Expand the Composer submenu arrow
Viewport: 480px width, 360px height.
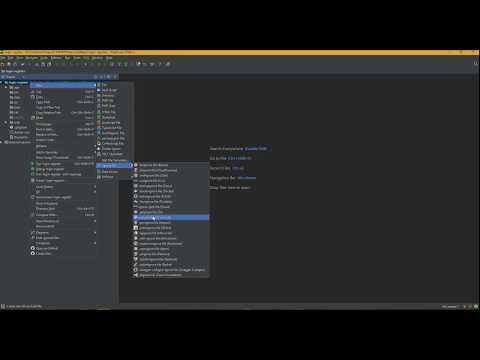(95, 243)
